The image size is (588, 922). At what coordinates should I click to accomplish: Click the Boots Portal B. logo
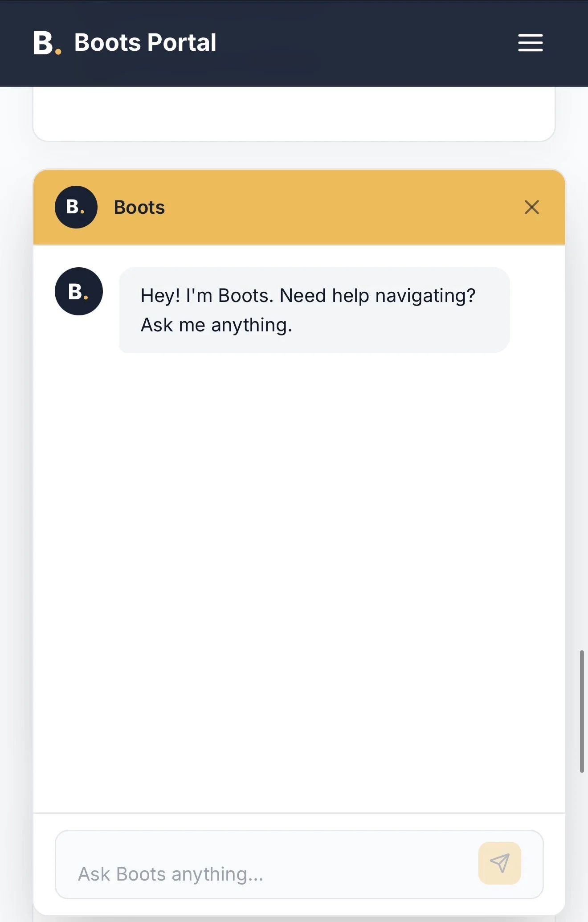click(x=47, y=43)
